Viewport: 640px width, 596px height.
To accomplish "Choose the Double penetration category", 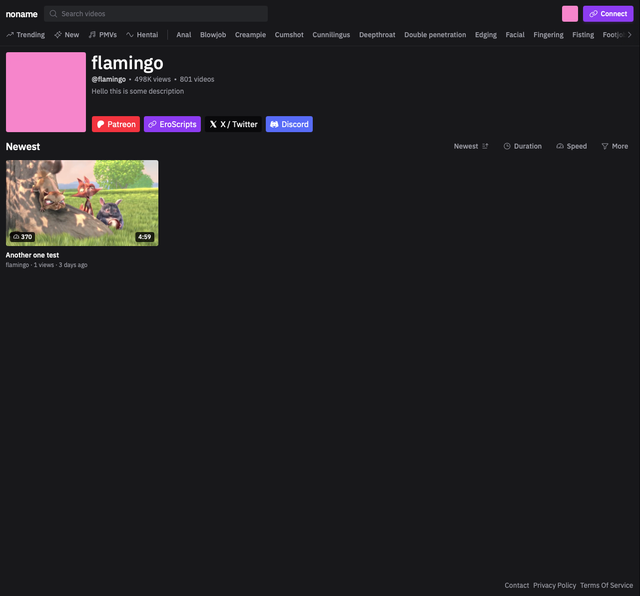I will tap(435, 35).
